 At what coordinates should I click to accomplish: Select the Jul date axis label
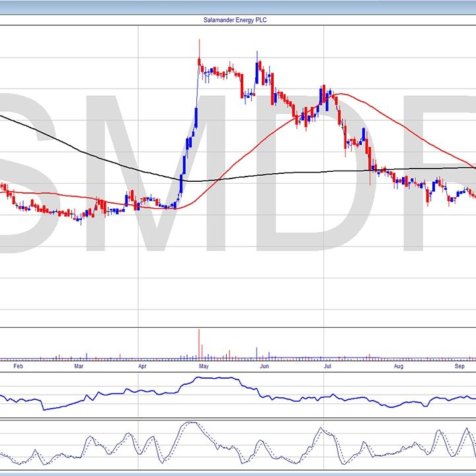tap(327, 366)
